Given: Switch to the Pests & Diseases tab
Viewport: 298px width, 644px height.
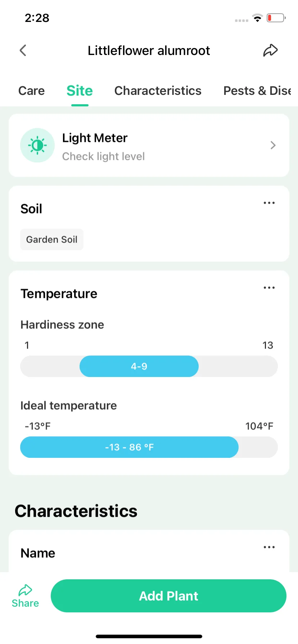Looking at the screenshot, I should point(258,91).
